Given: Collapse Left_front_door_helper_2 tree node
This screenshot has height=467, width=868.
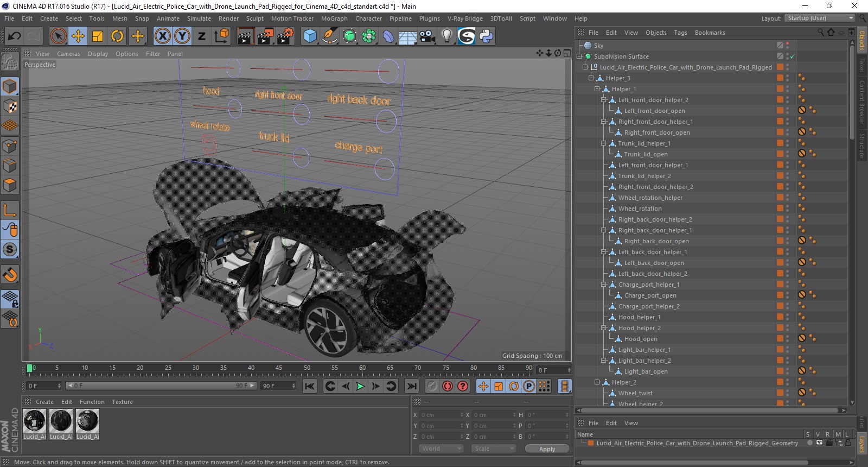Looking at the screenshot, I should coord(603,100).
